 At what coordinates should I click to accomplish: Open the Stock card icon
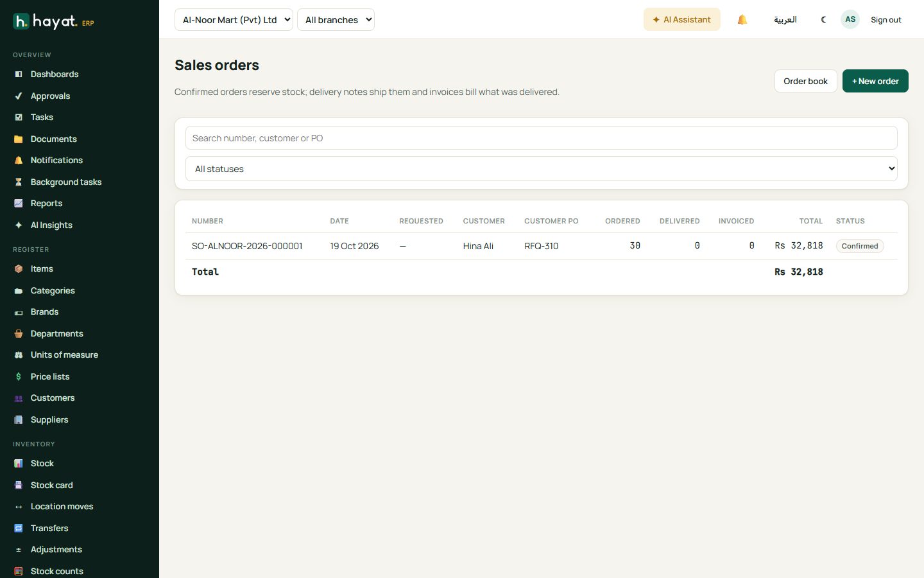click(19, 486)
